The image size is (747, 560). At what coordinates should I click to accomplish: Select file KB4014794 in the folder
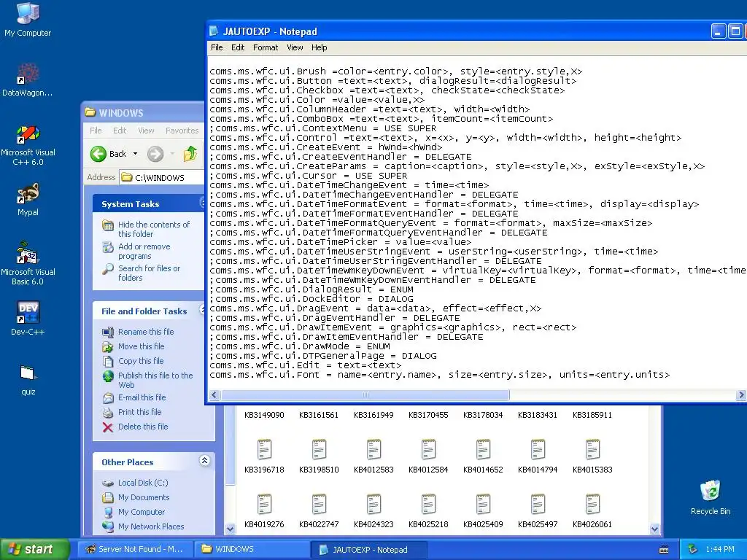(538, 456)
